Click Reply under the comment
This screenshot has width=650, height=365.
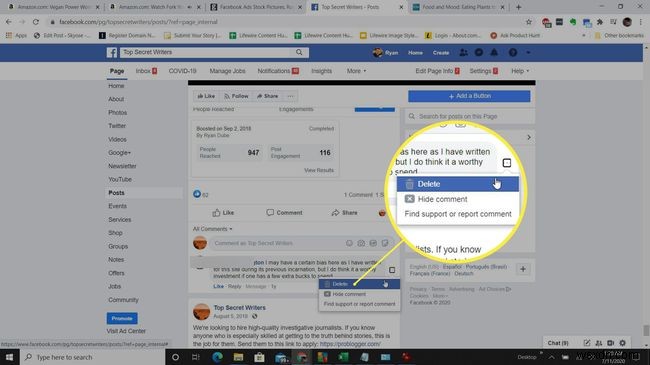click(234, 287)
